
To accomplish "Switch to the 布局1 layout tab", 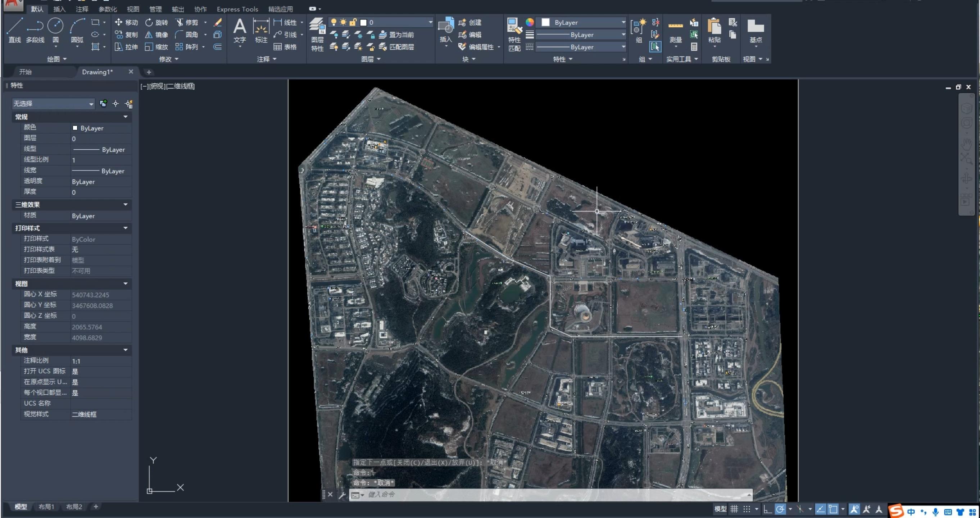I will click(46, 506).
